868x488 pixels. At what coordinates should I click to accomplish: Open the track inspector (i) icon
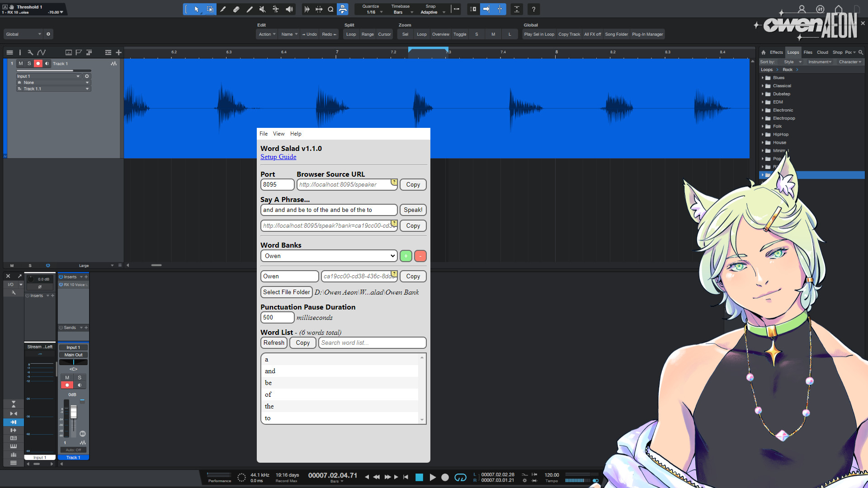tap(20, 52)
